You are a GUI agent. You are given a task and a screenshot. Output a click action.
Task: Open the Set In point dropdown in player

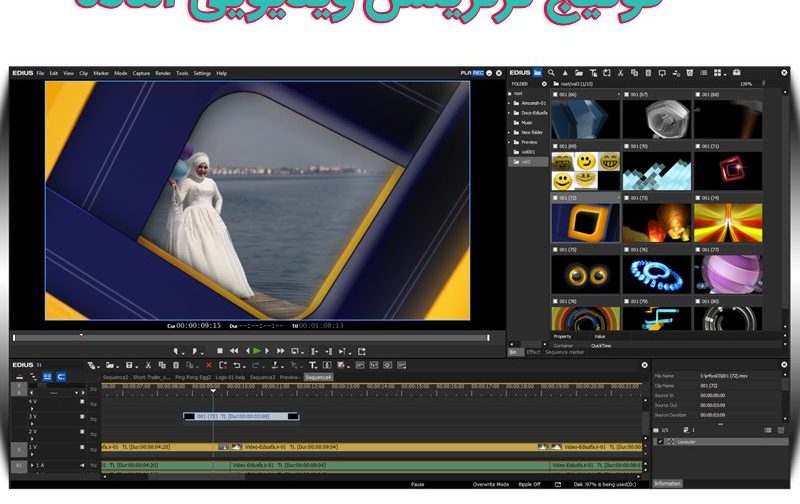pos(181,352)
